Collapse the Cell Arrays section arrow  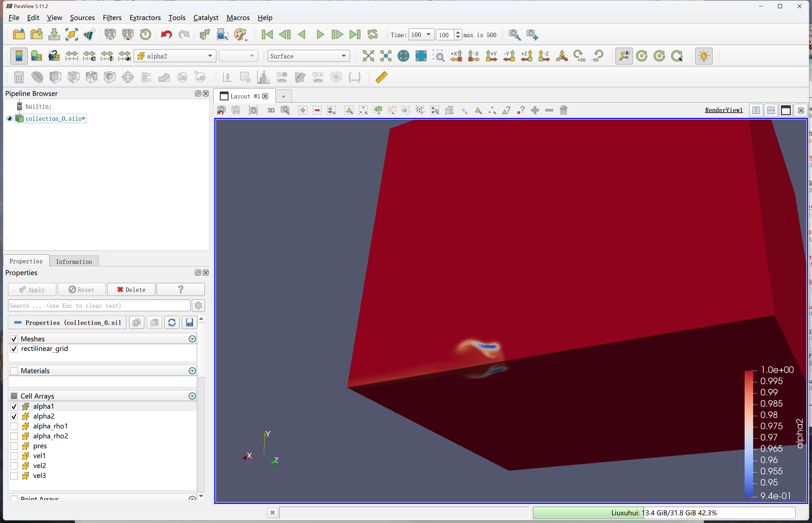click(192, 396)
